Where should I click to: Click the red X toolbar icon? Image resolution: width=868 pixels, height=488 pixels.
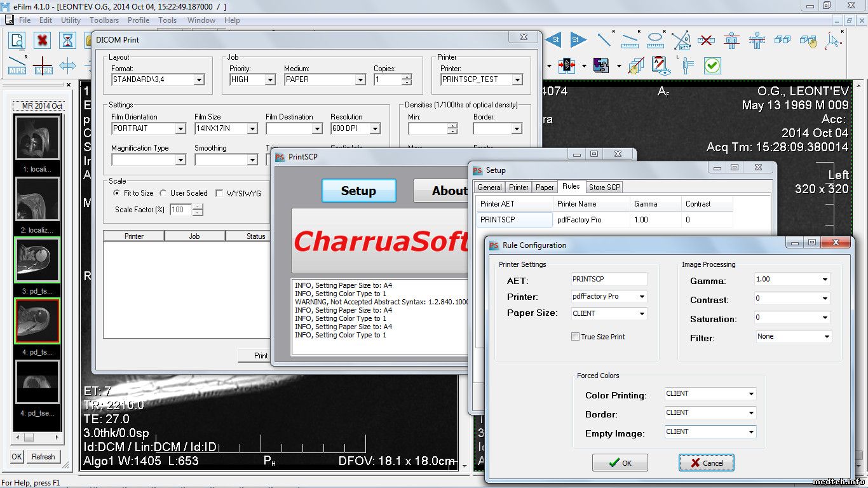tap(42, 41)
